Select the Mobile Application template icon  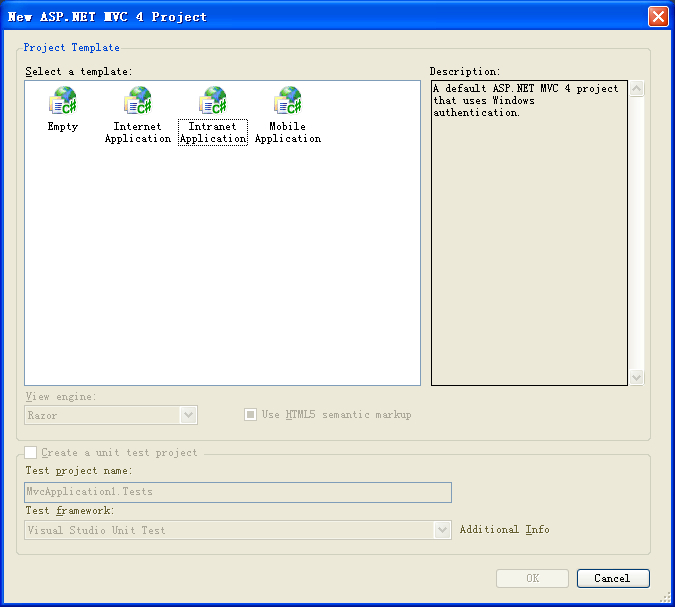tap(288, 100)
